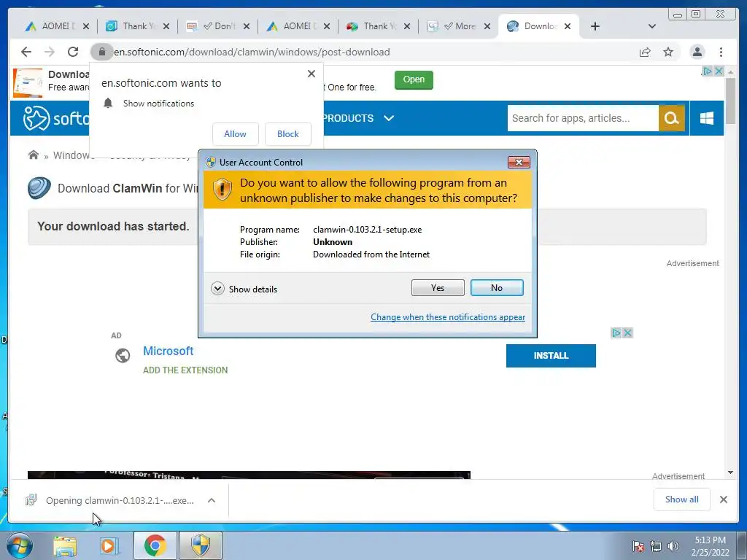
Task: Open Chrome's three-dot menu
Action: tap(721, 52)
